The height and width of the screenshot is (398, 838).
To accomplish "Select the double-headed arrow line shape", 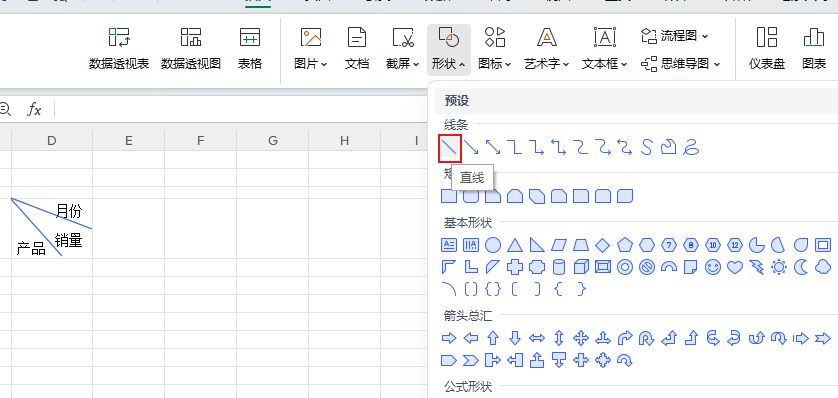I will (x=493, y=147).
